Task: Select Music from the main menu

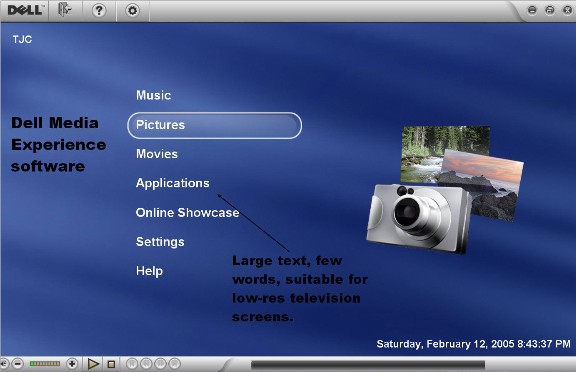Action: [154, 95]
